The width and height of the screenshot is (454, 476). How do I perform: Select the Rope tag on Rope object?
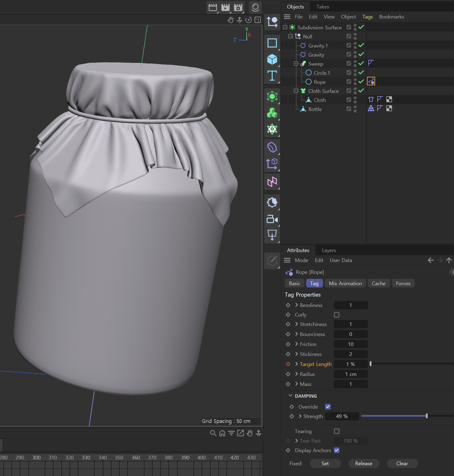(371, 81)
